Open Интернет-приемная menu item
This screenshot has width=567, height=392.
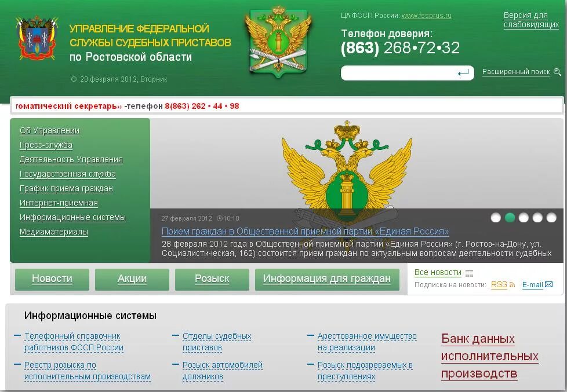[59, 203]
